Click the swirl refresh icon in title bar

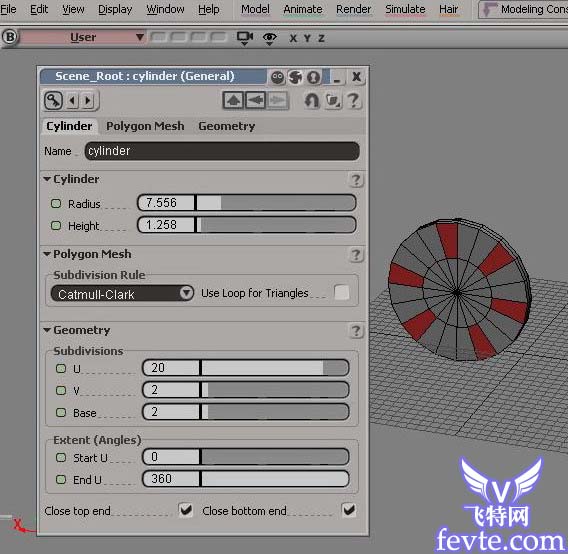296,77
